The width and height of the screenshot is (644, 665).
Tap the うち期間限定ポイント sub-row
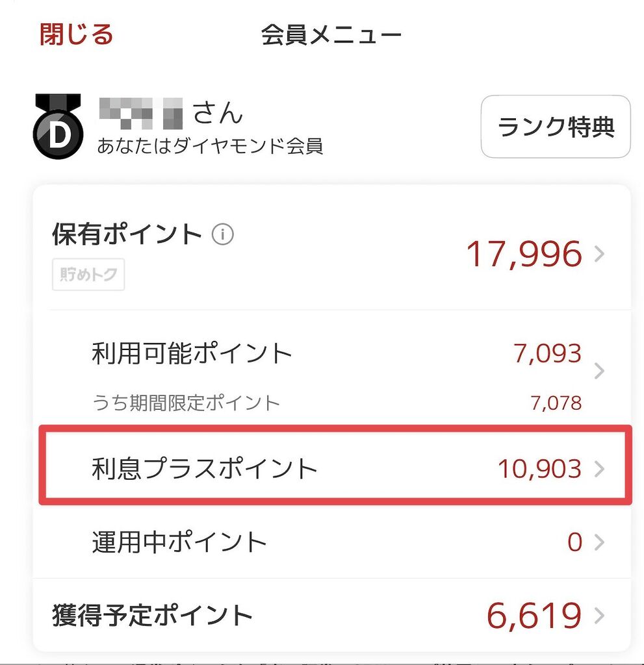point(186,403)
